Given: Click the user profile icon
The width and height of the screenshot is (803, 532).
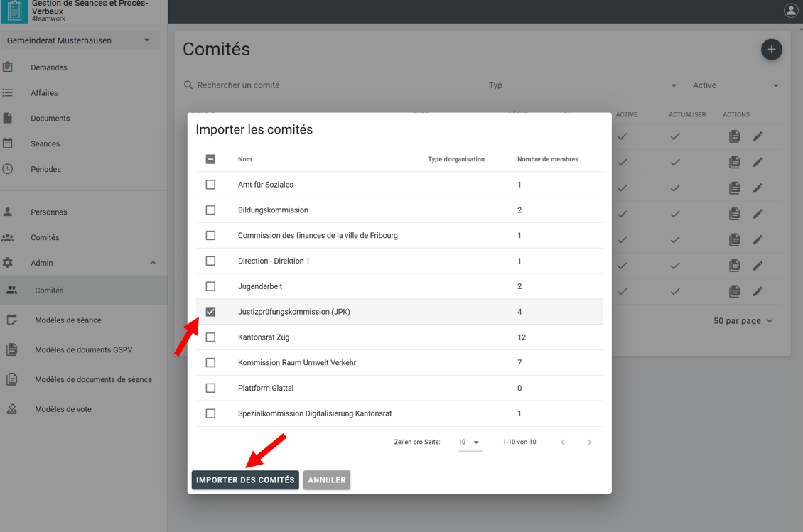Looking at the screenshot, I should pos(790,11).
